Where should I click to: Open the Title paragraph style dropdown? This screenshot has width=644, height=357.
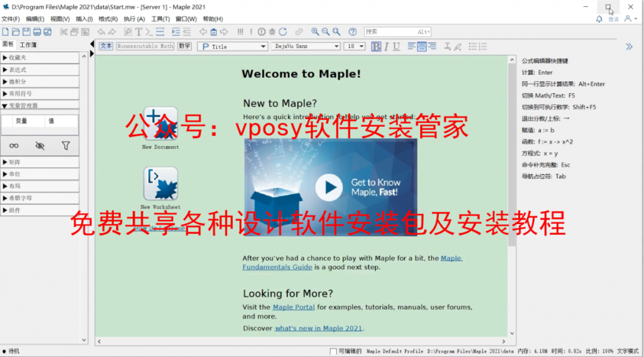233,47
